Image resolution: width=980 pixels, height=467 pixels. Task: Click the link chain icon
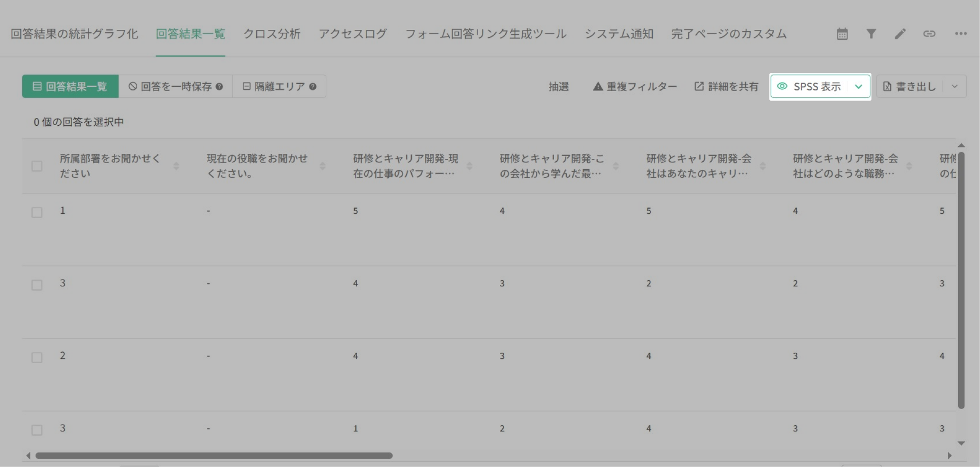(x=929, y=34)
